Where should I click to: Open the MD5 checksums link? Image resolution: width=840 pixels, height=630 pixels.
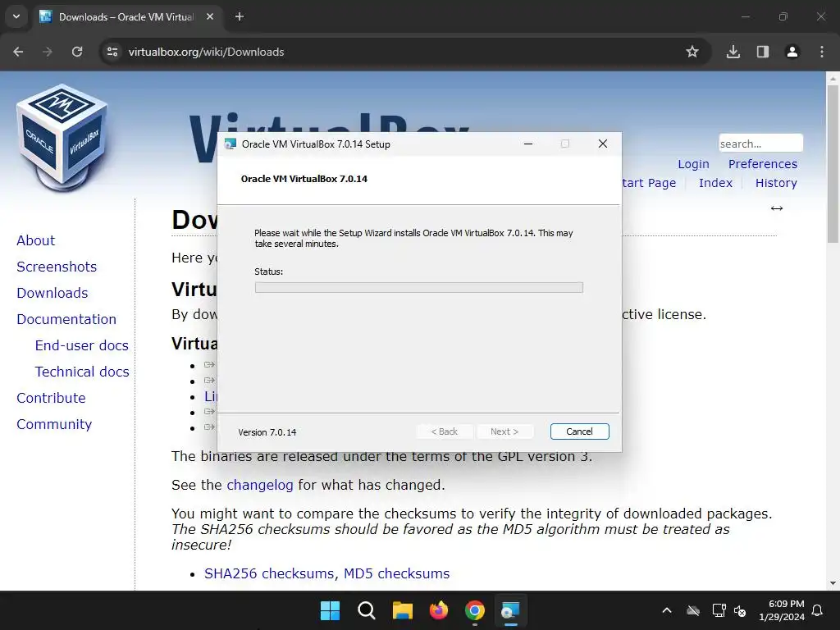click(396, 573)
